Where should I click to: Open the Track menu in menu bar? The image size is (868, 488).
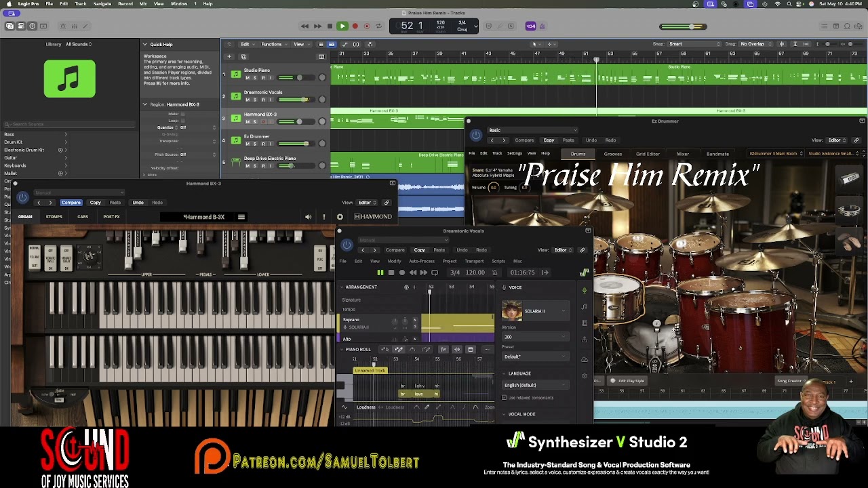(x=81, y=4)
